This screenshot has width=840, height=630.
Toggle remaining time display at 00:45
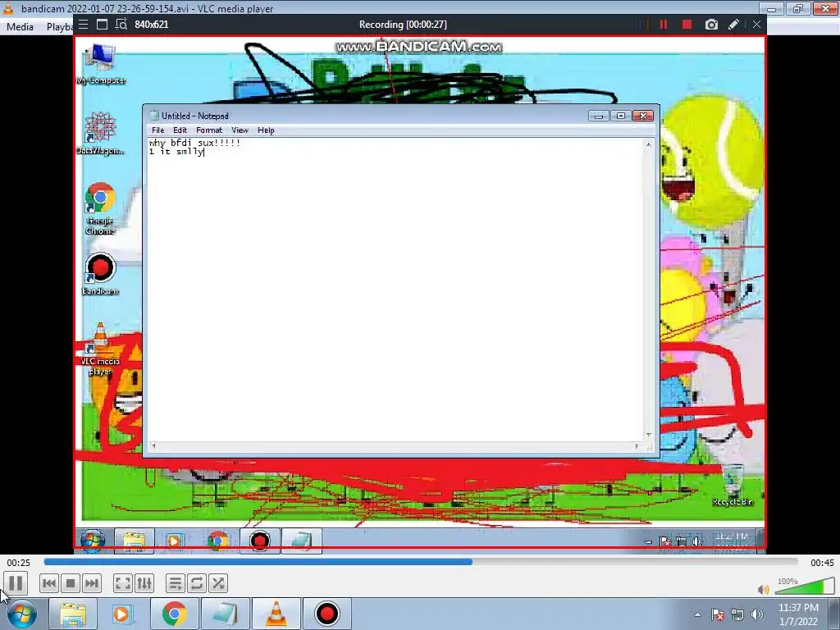(822, 563)
